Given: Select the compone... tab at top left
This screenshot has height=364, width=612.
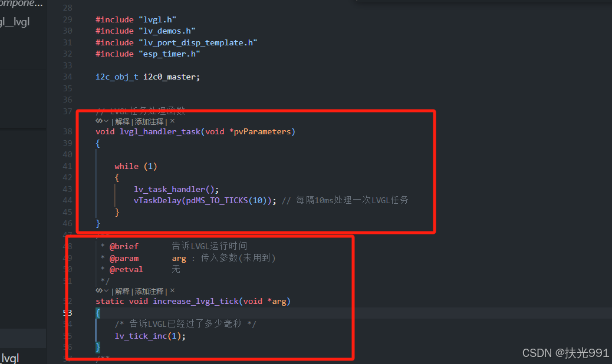Looking at the screenshot, I should (x=20, y=4).
